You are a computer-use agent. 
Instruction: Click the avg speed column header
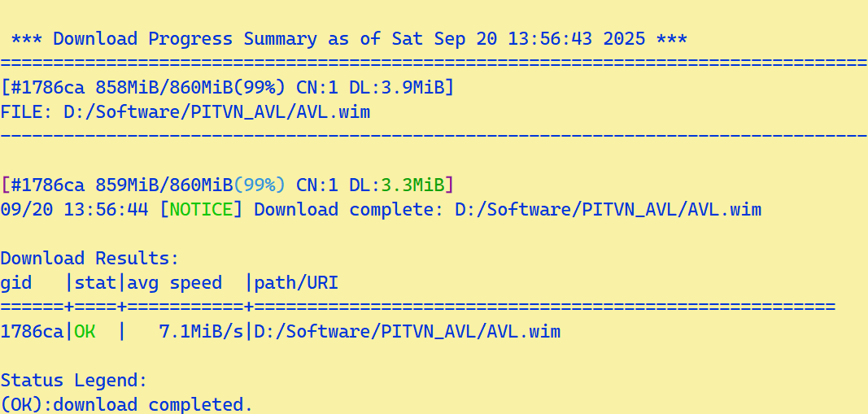pyautogui.click(x=175, y=283)
